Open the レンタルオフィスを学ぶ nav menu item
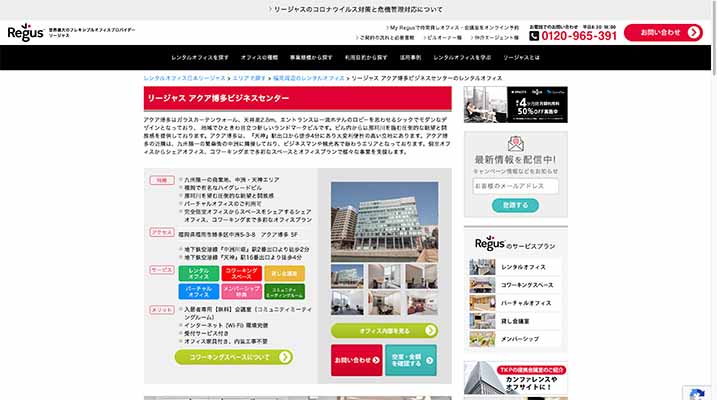Screen dimensions: 717x400 (462, 58)
